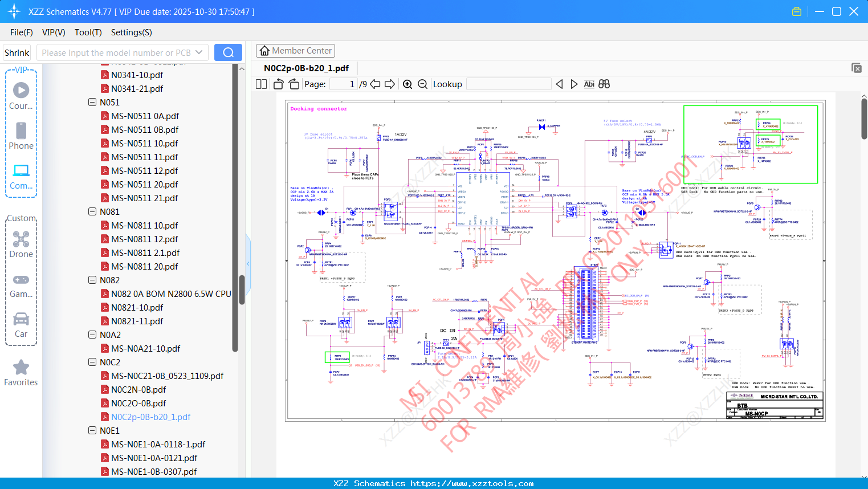Select the Phone category in sidebar

point(21,136)
